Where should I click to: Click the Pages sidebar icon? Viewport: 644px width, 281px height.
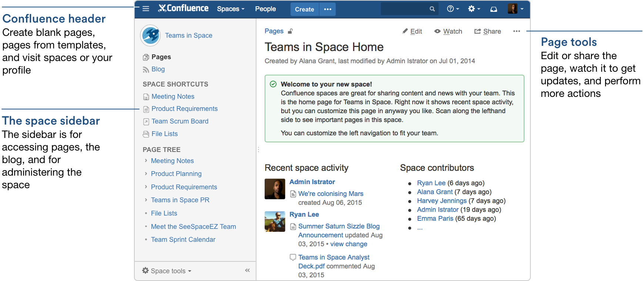tap(146, 57)
